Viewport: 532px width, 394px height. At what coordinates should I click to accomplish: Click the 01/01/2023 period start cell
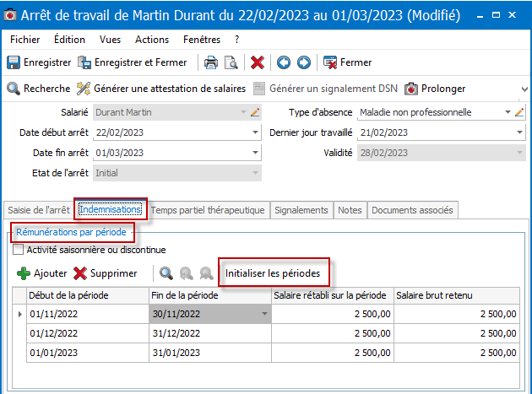click(88, 353)
